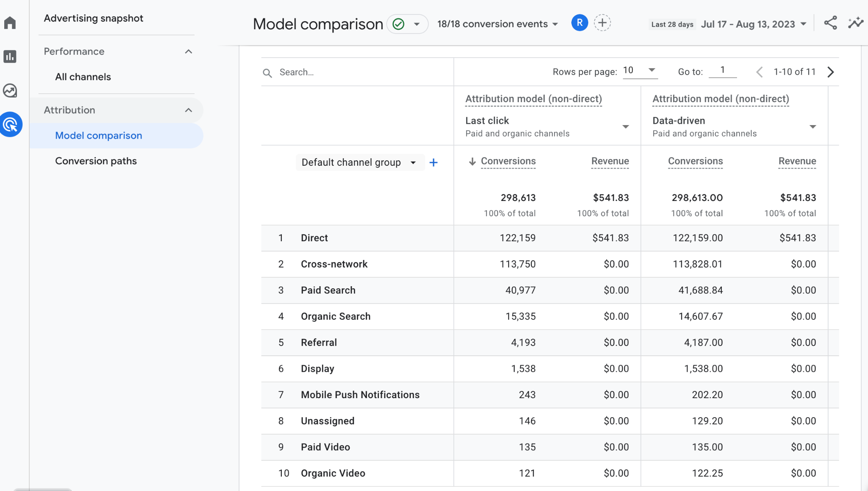Open the Rows per page dropdown
This screenshot has height=491, width=868.
click(x=640, y=71)
